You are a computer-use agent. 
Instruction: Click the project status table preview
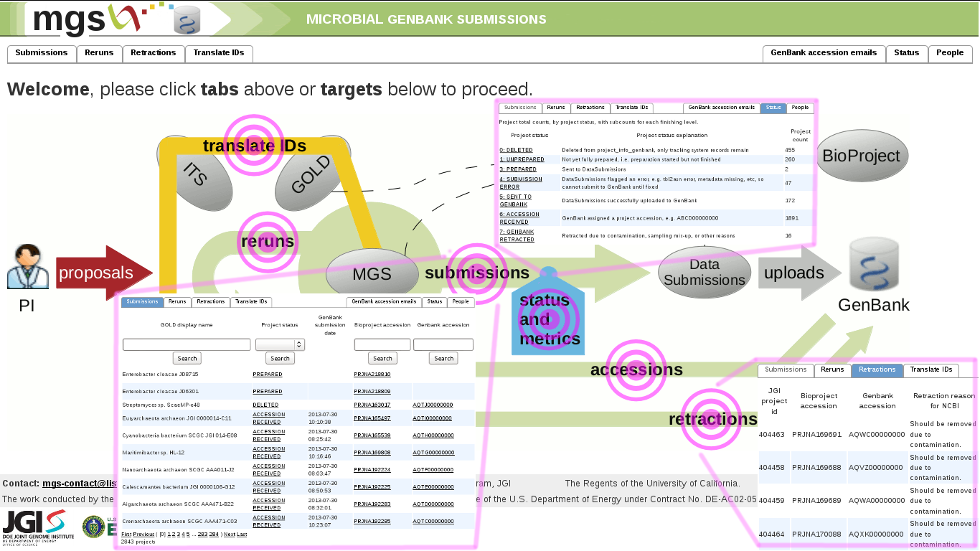click(x=656, y=173)
